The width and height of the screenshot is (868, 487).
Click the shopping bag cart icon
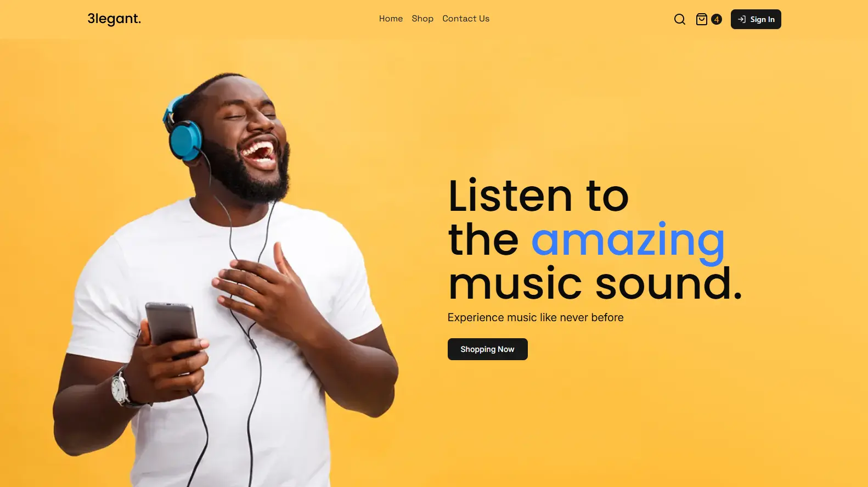pos(701,19)
